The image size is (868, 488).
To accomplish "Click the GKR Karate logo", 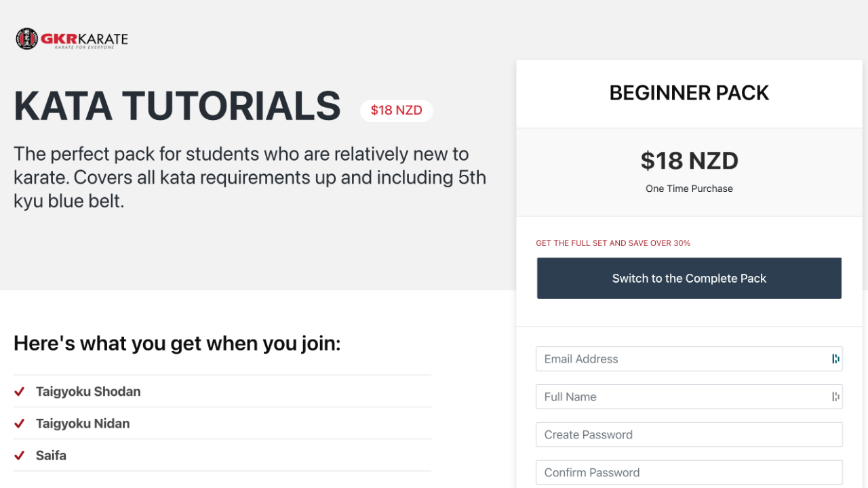I will [x=72, y=39].
